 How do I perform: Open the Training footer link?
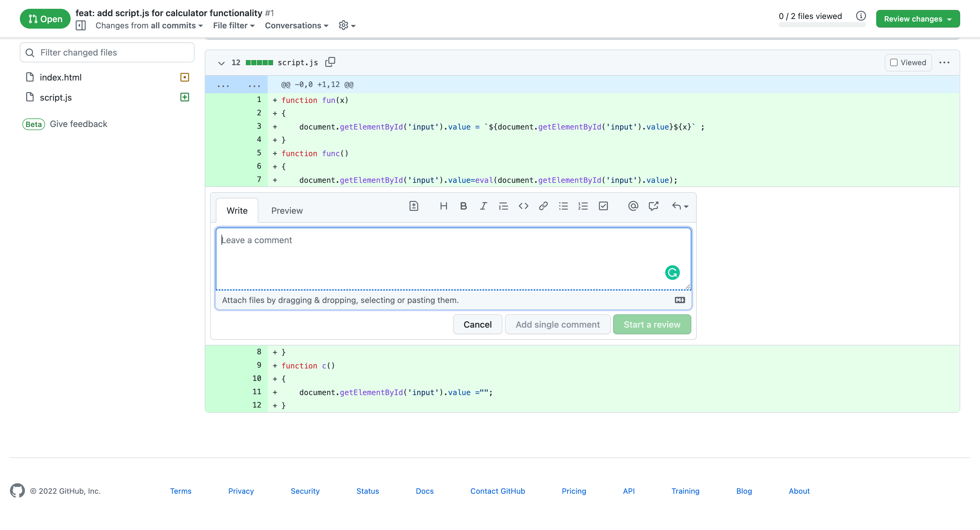[x=685, y=491]
